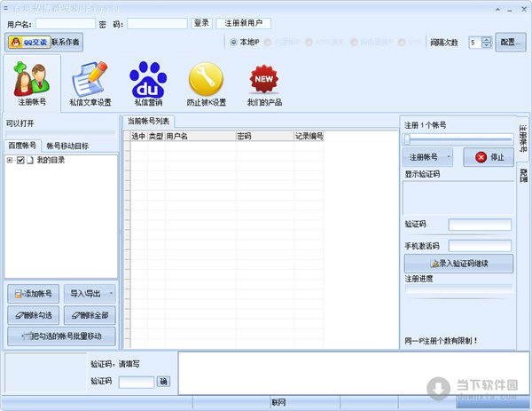The height and width of the screenshot is (411, 532).
Task: Click the 删除勾选 eraser button
Action: tap(34, 315)
